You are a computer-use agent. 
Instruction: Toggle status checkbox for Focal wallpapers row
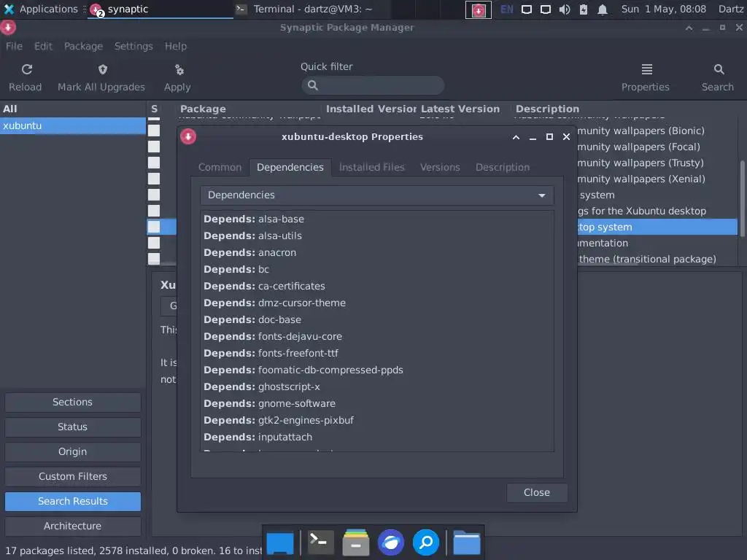pyautogui.click(x=154, y=147)
